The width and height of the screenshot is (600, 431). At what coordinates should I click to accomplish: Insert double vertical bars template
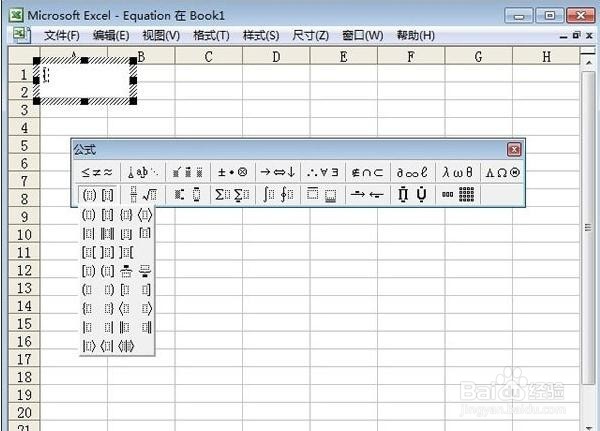pyautogui.click(x=108, y=233)
